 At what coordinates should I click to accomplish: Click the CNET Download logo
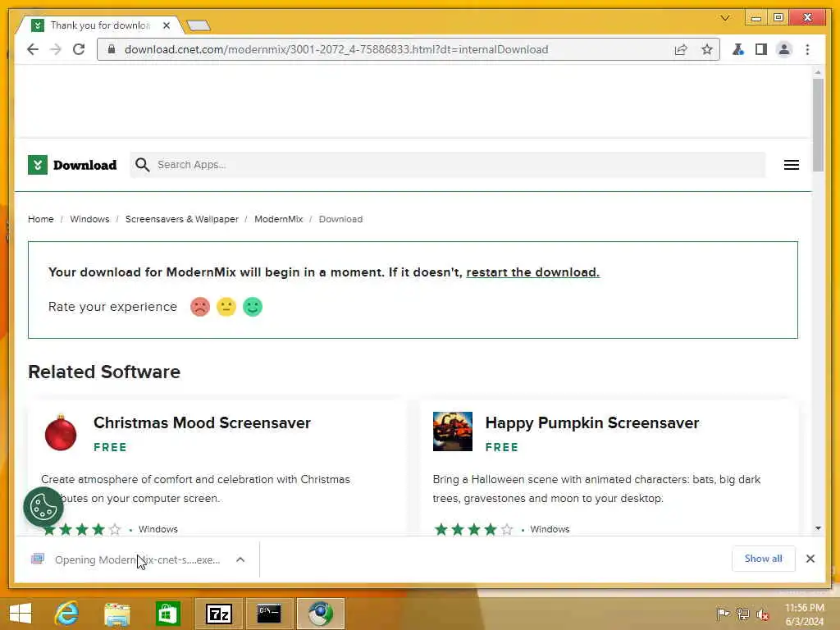tap(72, 165)
